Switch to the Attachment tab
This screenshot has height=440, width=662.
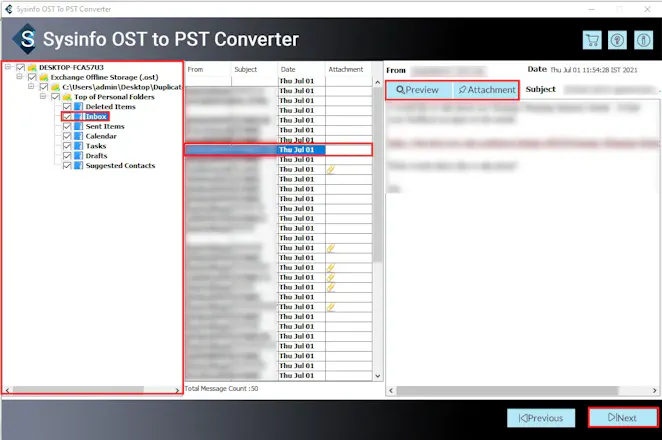pyautogui.click(x=486, y=90)
